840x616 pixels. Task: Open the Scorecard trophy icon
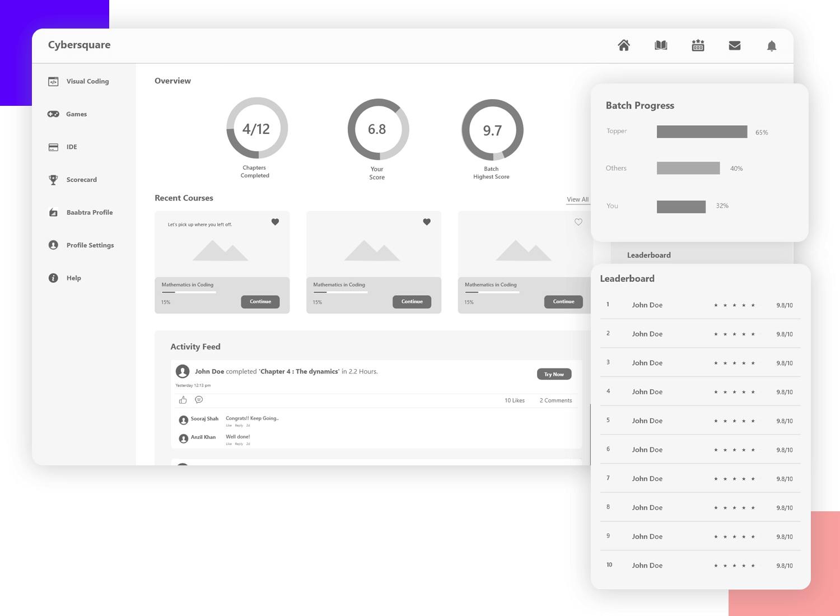tap(53, 179)
